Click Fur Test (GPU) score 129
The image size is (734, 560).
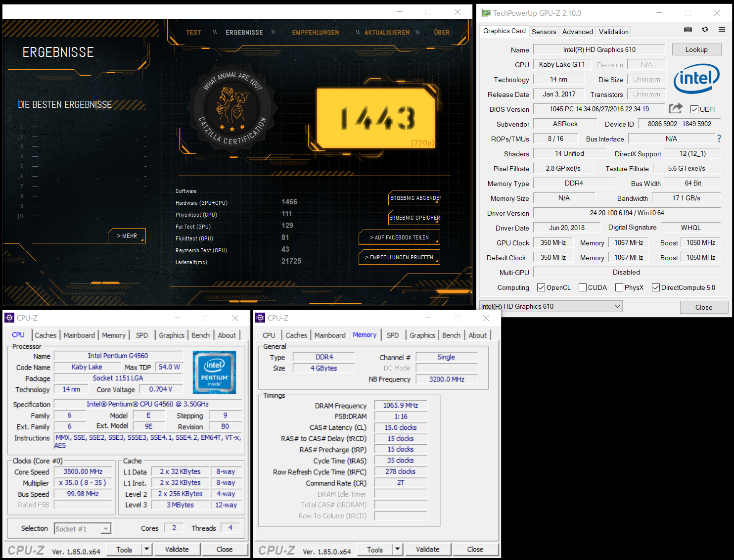click(287, 226)
